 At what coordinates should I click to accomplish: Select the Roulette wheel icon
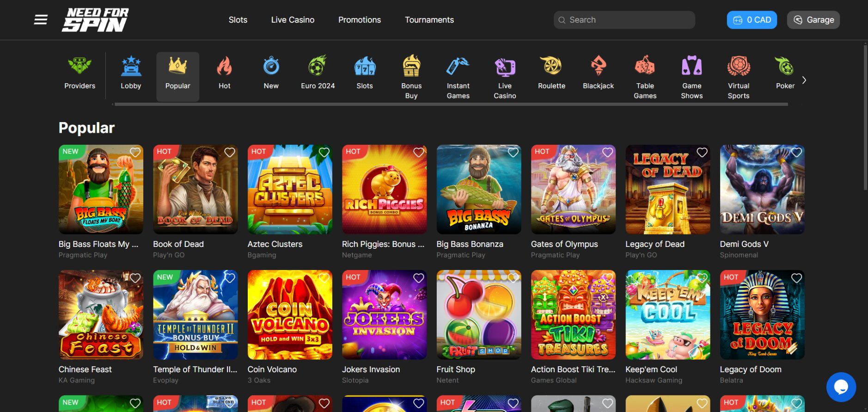[551, 67]
